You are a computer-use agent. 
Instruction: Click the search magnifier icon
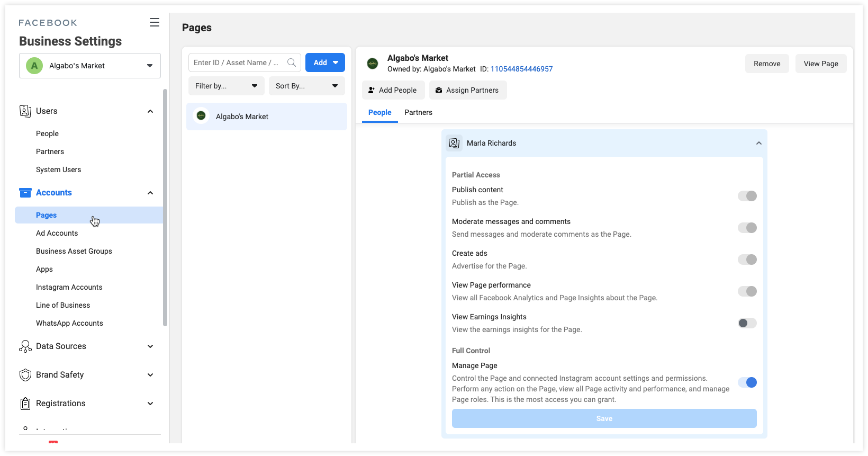pos(292,62)
